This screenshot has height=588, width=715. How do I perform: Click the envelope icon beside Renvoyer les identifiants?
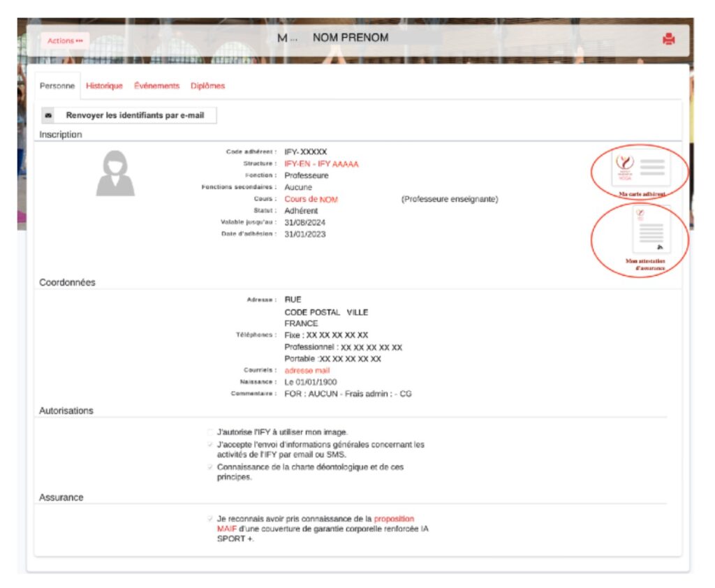point(48,115)
